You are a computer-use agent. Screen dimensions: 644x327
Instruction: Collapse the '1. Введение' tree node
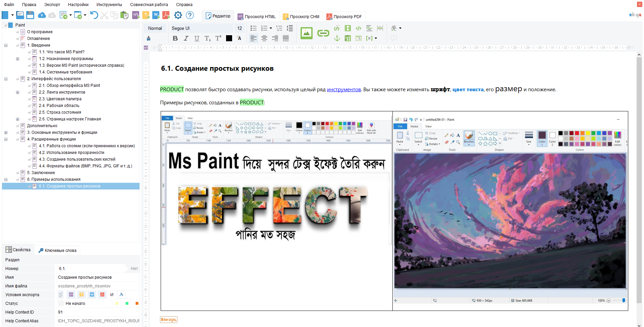tap(6, 45)
